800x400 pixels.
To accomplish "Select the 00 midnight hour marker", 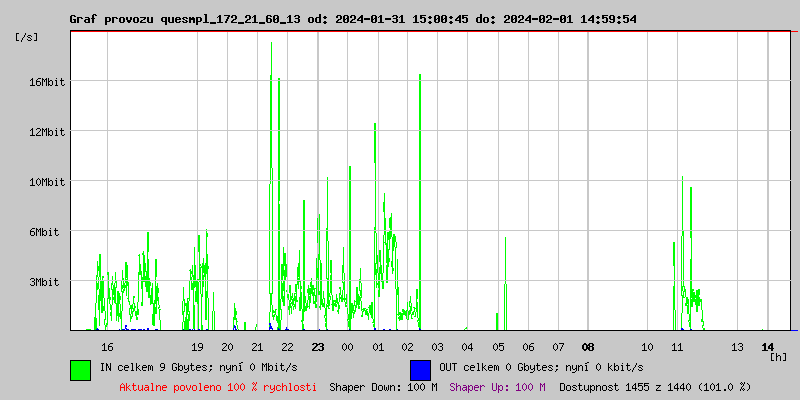I will [x=348, y=347].
